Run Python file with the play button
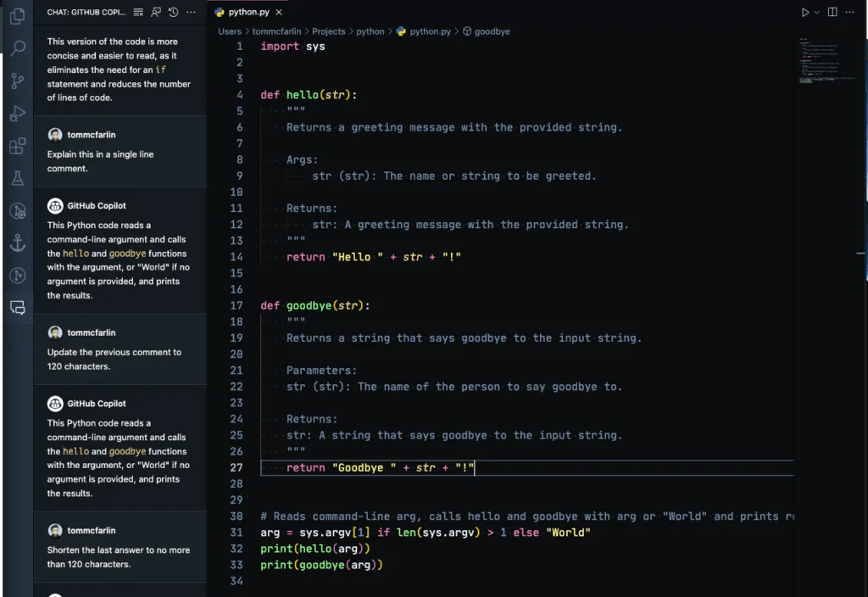The width and height of the screenshot is (868, 597). pyautogui.click(x=805, y=12)
